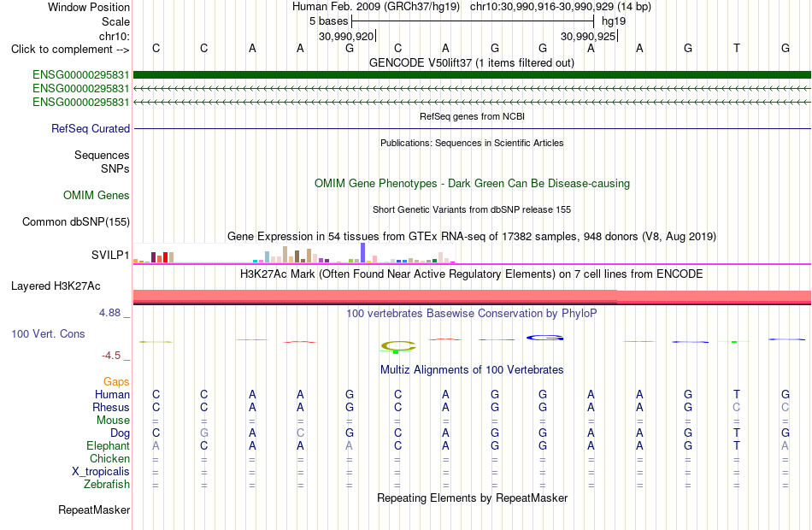Viewport: 812px width, 530px height.
Task: Click the X_tropicalis alignment row label
Action: tap(101, 472)
